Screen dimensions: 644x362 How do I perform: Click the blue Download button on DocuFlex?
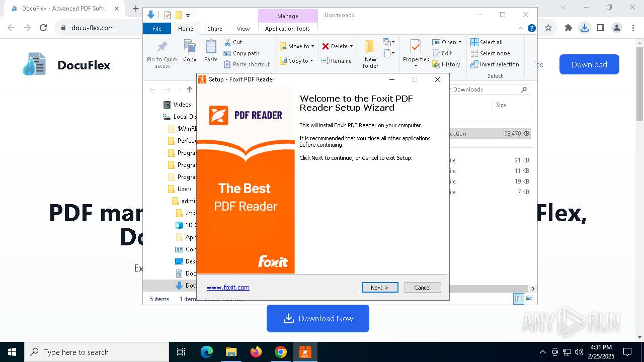[x=589, y=64]
